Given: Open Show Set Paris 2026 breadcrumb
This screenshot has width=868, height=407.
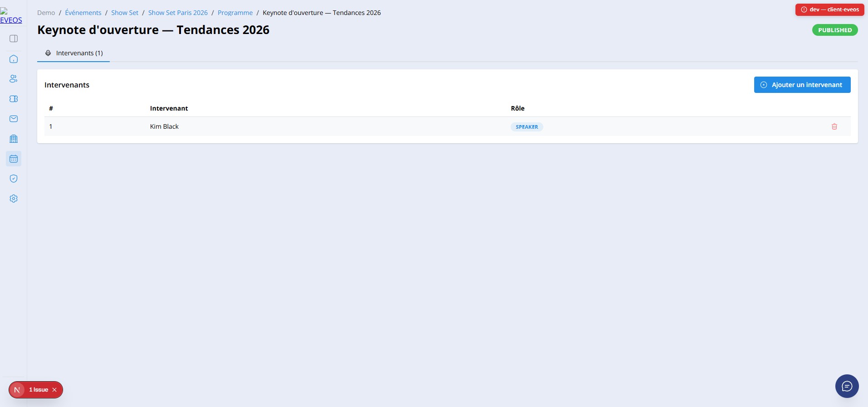Looking at the screenshot, I should pos(178,13).
